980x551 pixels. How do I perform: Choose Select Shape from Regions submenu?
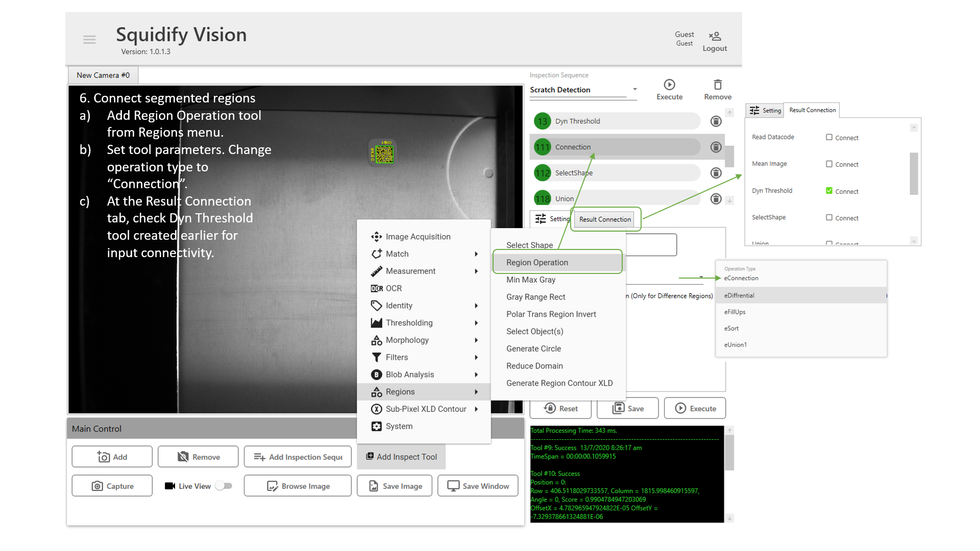click(558, 245)
